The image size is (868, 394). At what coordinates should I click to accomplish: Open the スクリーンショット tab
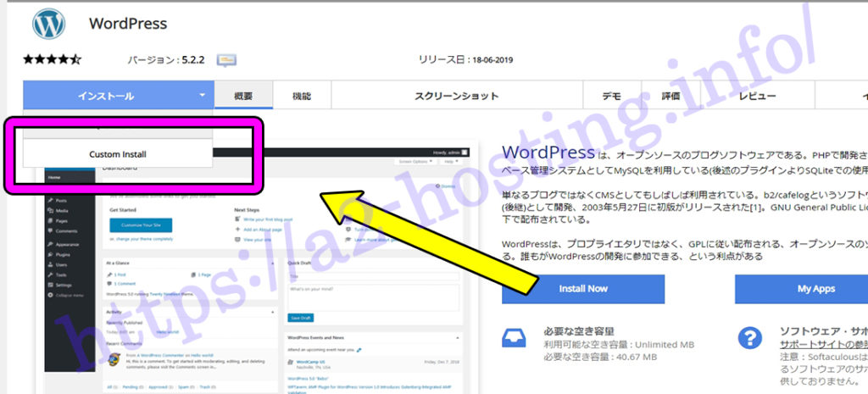pos(457,96)
